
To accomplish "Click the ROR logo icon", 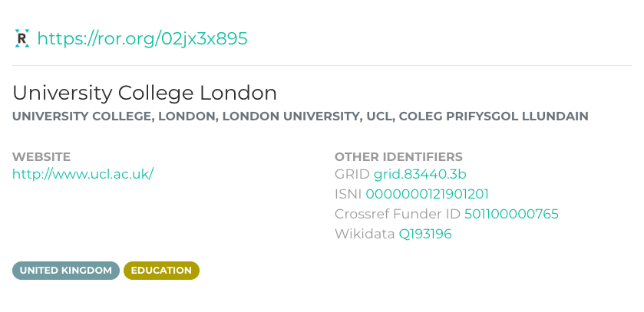I will pos(21,38).
